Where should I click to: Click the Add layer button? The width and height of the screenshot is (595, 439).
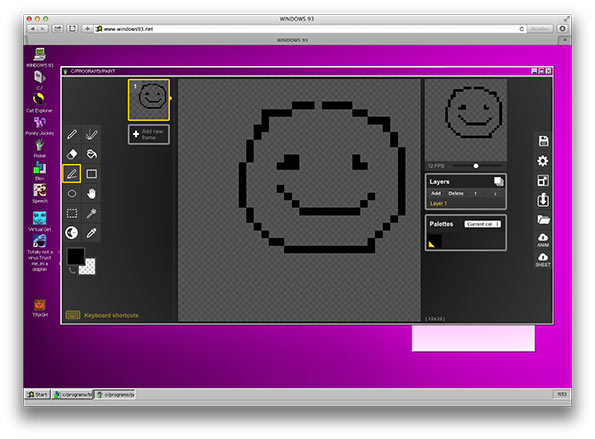tap(436, 194)
